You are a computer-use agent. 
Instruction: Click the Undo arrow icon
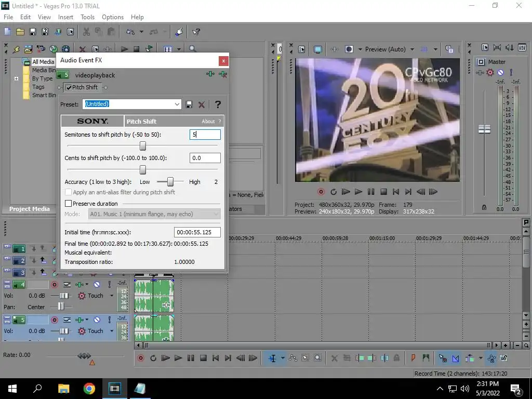coord(130,32)
